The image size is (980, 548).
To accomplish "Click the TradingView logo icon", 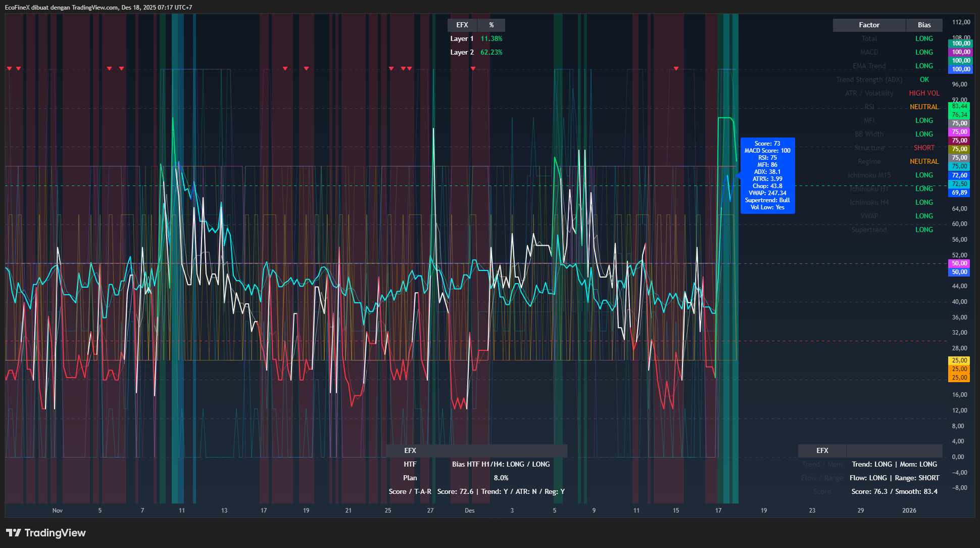I will click(14, 533).
